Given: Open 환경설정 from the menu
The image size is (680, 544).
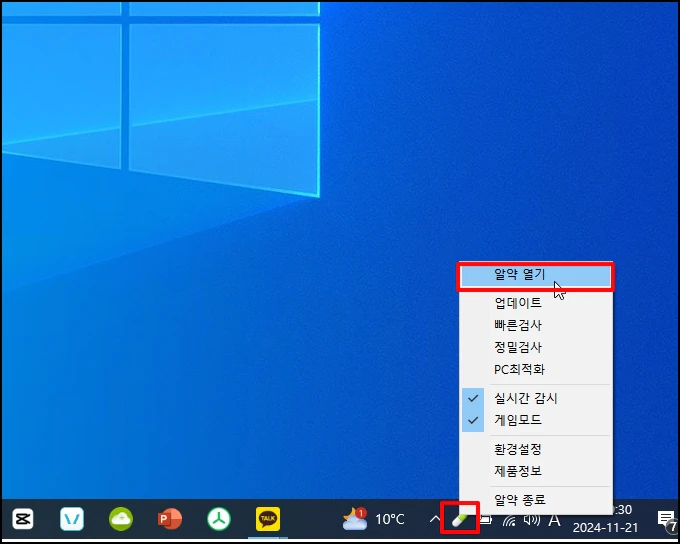Looking at the screenshot, I should 536,449.
